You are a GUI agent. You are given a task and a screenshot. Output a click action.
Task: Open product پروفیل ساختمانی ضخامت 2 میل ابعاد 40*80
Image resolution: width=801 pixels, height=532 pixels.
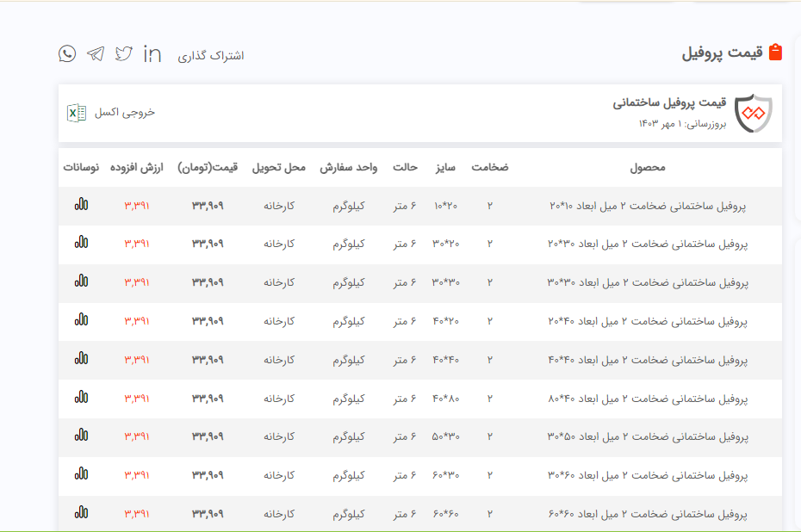[x=647, y=399]
